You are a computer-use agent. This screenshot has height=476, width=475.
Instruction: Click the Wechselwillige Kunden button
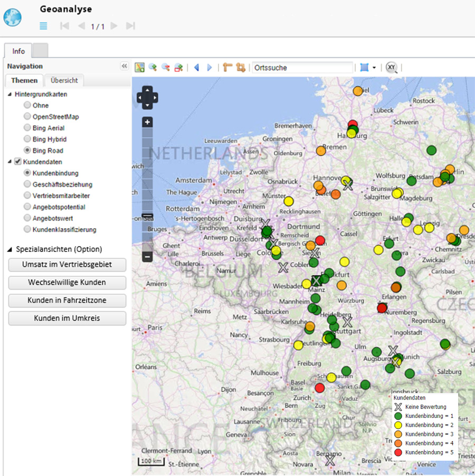(x=67, y=283)
